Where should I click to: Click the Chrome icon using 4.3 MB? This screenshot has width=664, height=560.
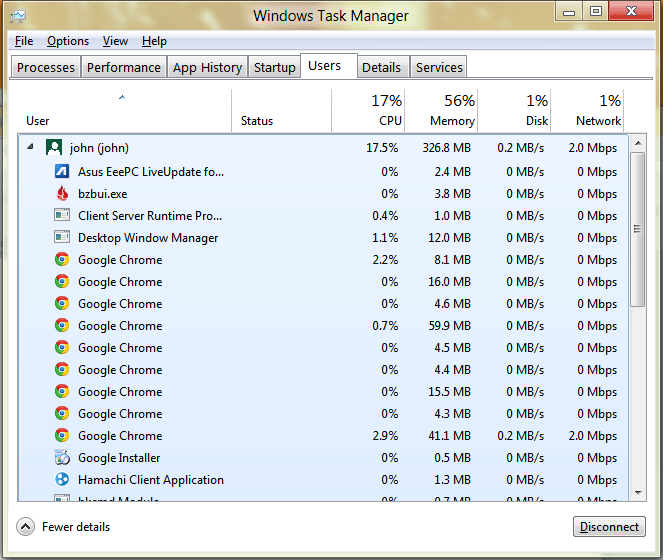click(62, 413)
